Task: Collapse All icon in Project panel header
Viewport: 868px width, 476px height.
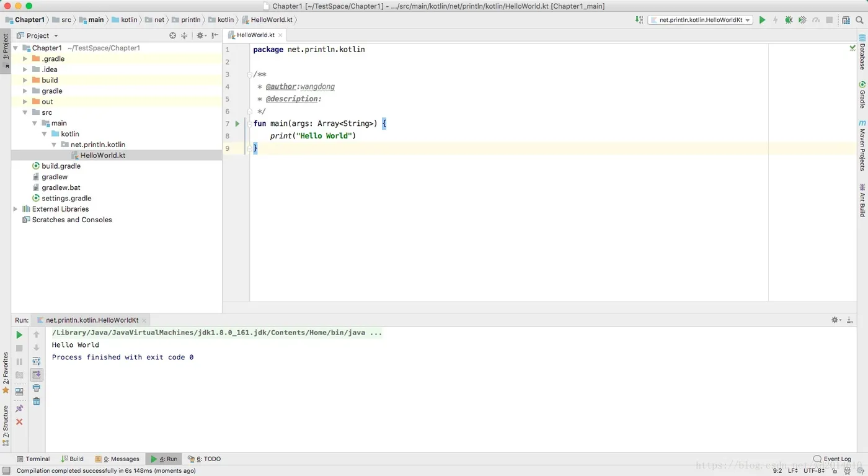Action: (184, 35)
